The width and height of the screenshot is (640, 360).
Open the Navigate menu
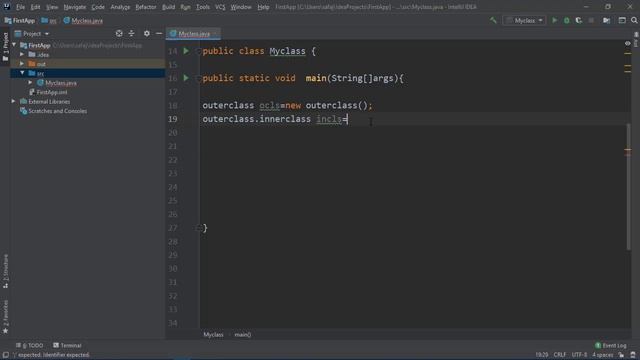(x=75, y=7)
